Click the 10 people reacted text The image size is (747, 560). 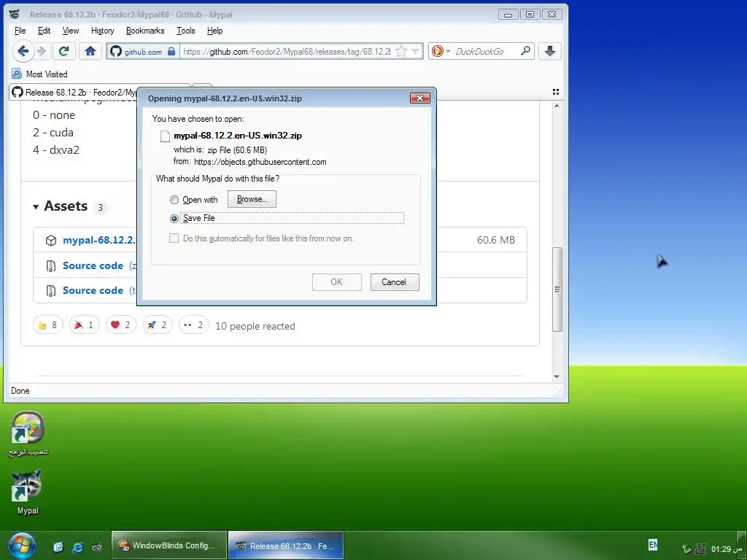pos(255,326)
